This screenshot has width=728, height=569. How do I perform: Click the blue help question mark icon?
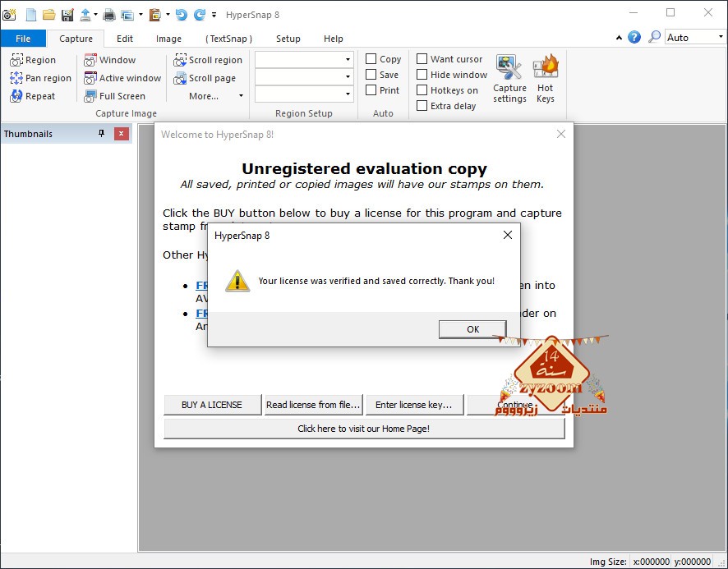click(634, 37)
